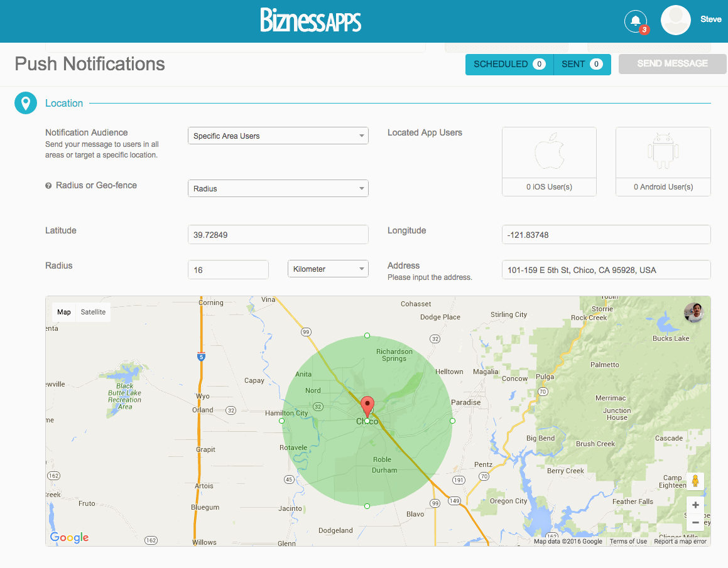
Task: Open the Notification Audience dropdown
Action: coord(278,136)
